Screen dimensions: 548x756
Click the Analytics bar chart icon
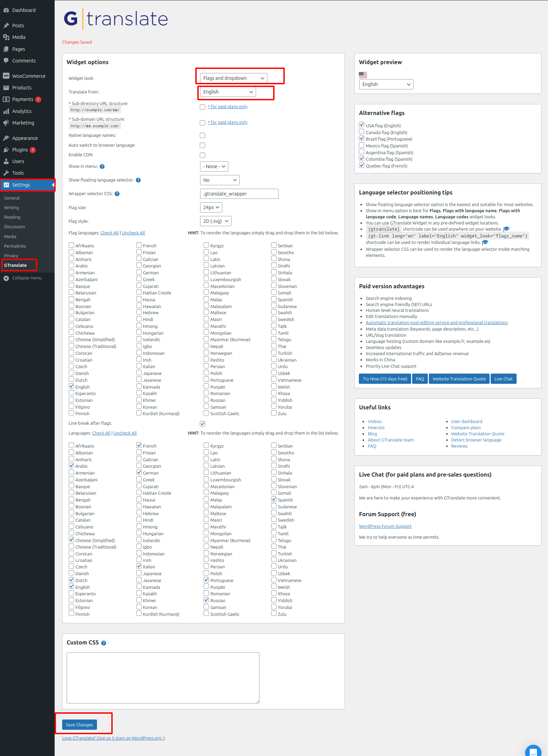click(x=6, y=111)
